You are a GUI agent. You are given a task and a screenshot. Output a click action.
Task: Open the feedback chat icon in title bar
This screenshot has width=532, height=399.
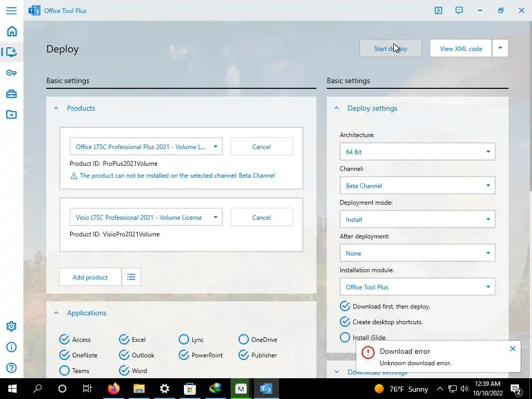click(459, 10)
